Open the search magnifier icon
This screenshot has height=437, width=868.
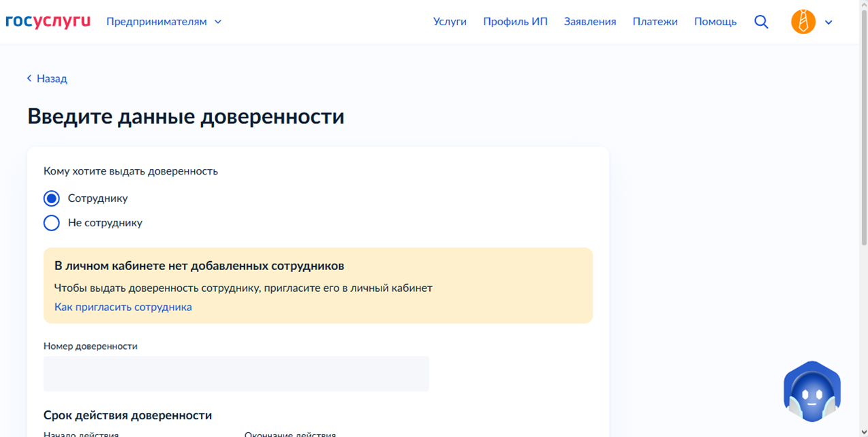point(762,22)
